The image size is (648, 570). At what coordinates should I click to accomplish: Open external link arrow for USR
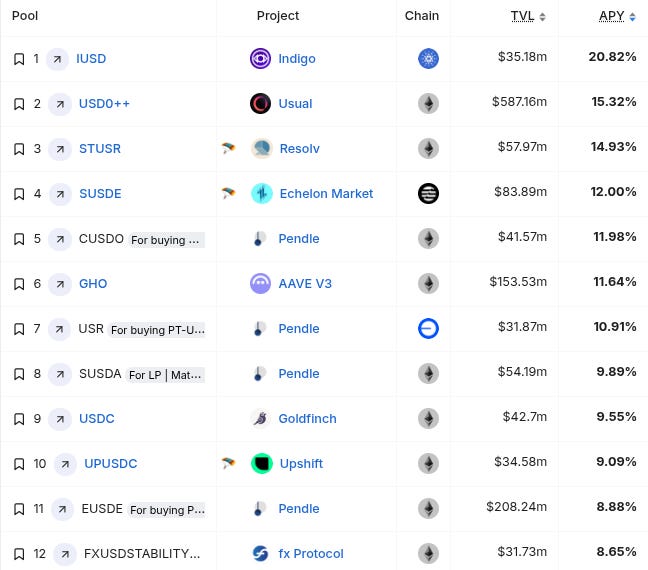tap(60, 329)
